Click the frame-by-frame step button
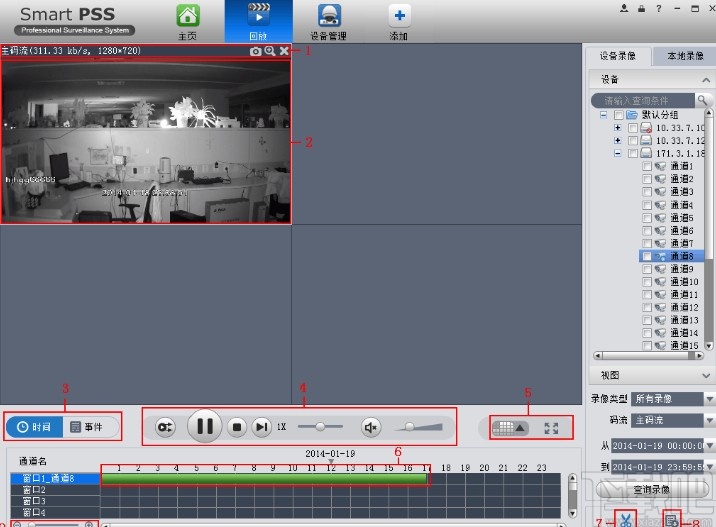The width and height of the screenshot is (716, 527). pos(261,427)
